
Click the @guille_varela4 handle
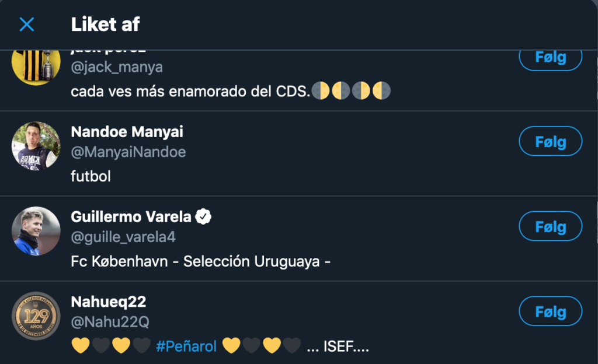pos(123,237)
